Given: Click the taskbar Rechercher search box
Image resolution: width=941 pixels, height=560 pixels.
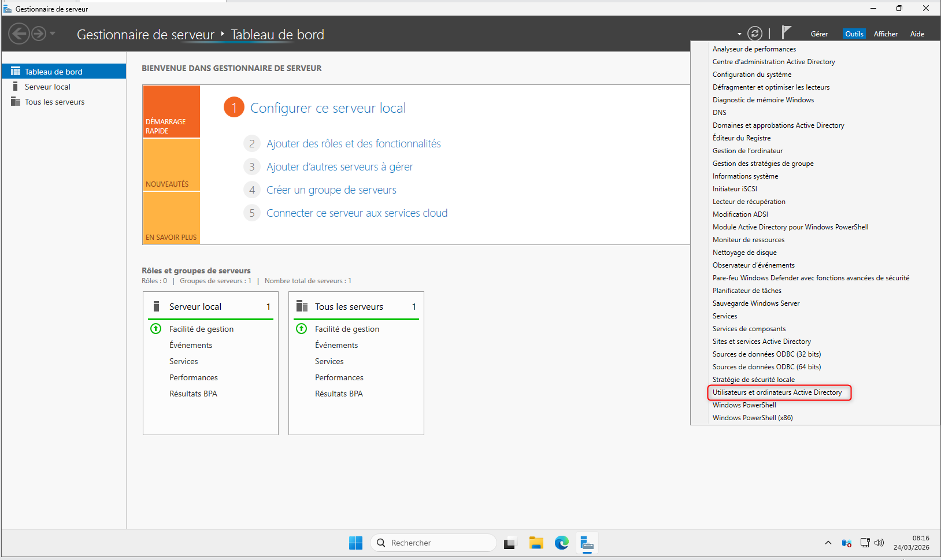Looking at the screenshot, I should pos(434,543).
